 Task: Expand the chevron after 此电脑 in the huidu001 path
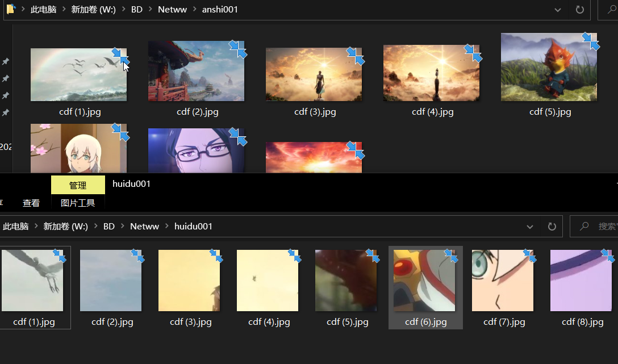pos(36,226)
